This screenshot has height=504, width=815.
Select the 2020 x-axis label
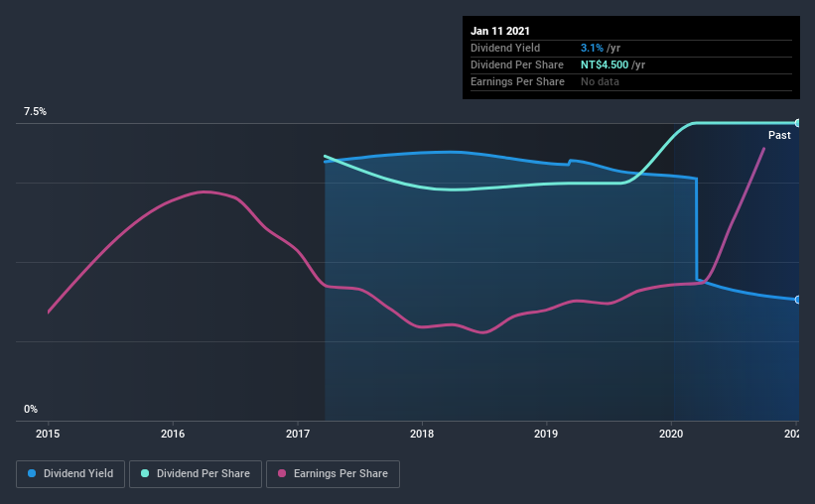(671, 434)
